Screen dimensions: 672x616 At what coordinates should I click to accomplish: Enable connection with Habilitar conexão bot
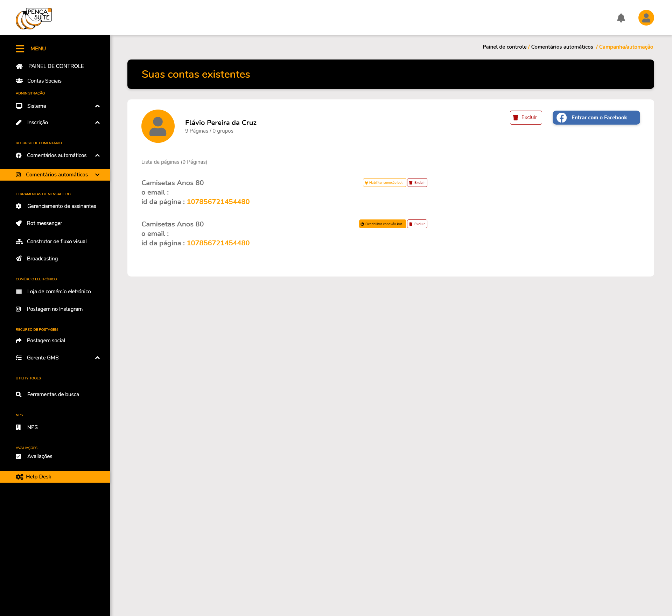384,183
